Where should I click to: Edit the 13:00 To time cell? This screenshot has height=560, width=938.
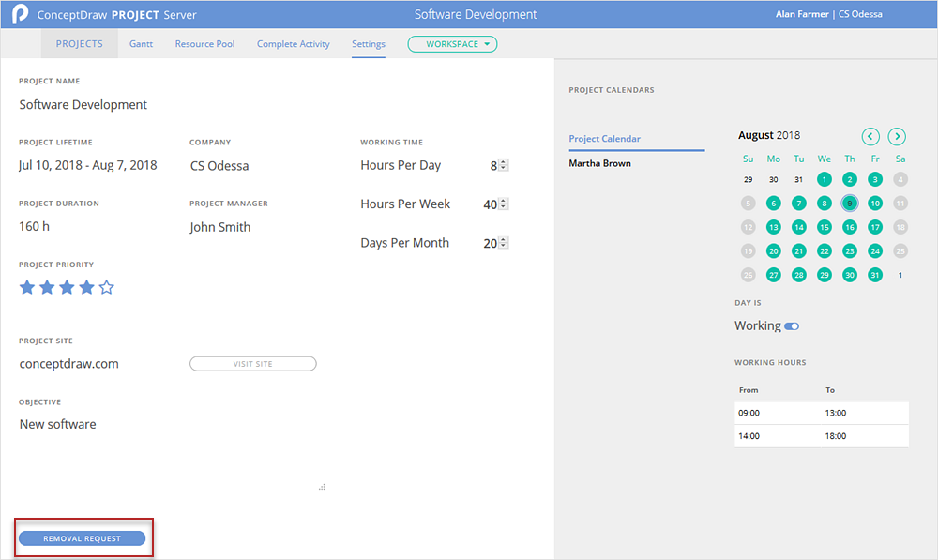pos(865,413)
